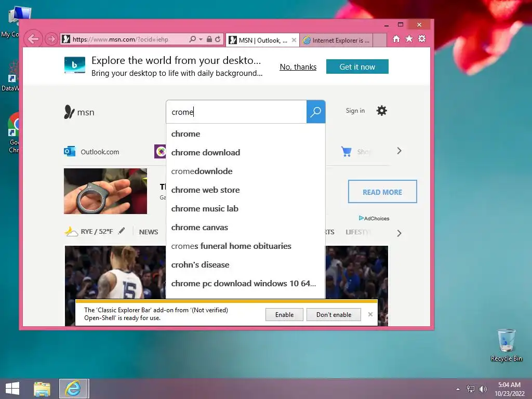Select the 'chrome music lab' suggestion
The width and height of the screenshot is (532, 399).
(x=246, y=209)
